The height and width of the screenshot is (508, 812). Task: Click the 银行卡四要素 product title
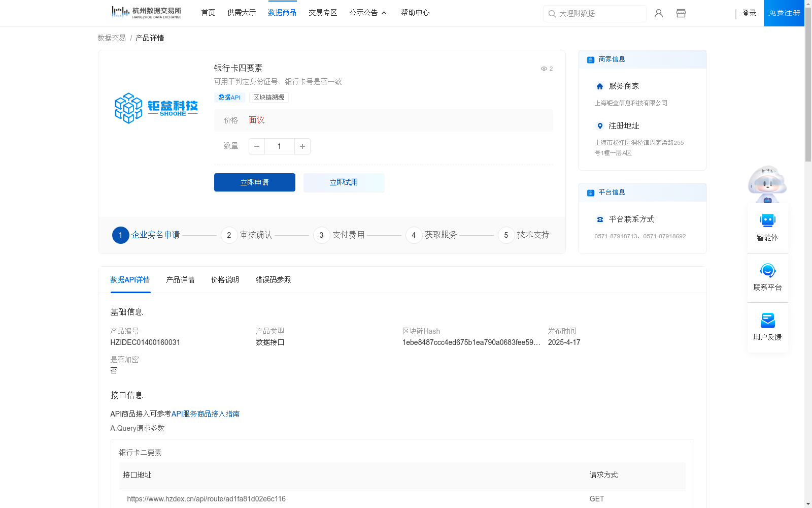[x=238, y=68]
